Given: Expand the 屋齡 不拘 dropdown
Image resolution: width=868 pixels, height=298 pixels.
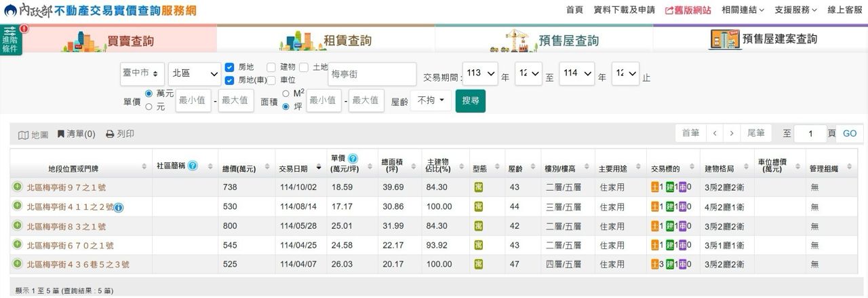Looking at the screenshot, I should pyautogui.click(x=431, y=100).
